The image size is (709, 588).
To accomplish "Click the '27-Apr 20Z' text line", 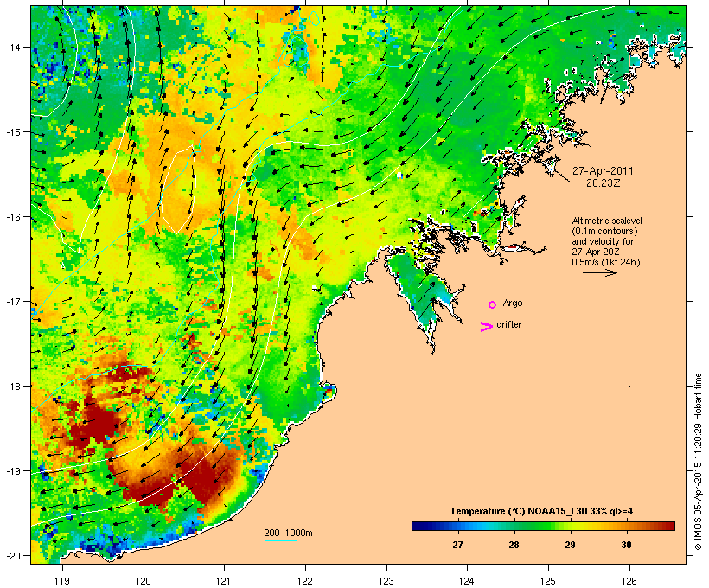I will tap(596, 252).
